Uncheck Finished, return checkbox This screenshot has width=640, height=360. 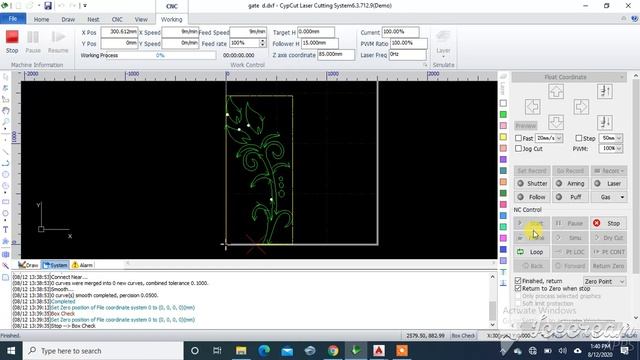click(x=518, y=281)
